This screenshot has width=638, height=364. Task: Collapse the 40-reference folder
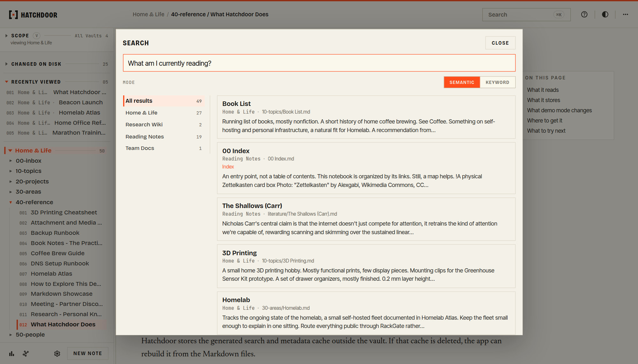click(x=11, y=202)
